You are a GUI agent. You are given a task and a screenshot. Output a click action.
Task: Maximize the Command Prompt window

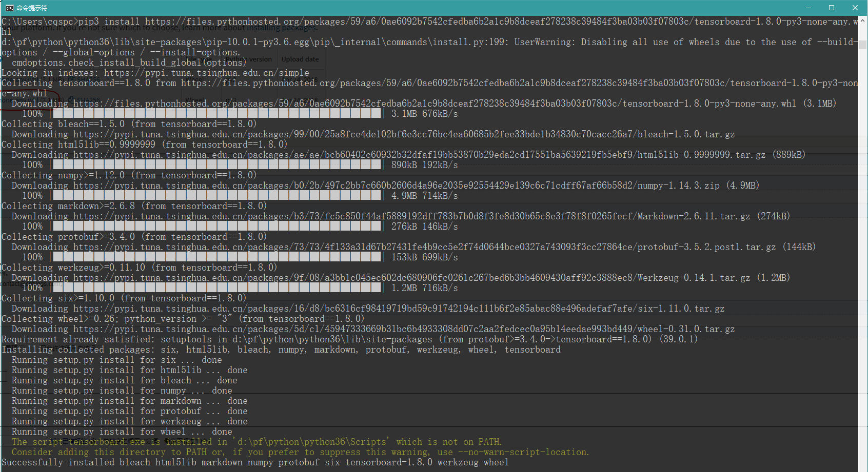tap(832, 8)
